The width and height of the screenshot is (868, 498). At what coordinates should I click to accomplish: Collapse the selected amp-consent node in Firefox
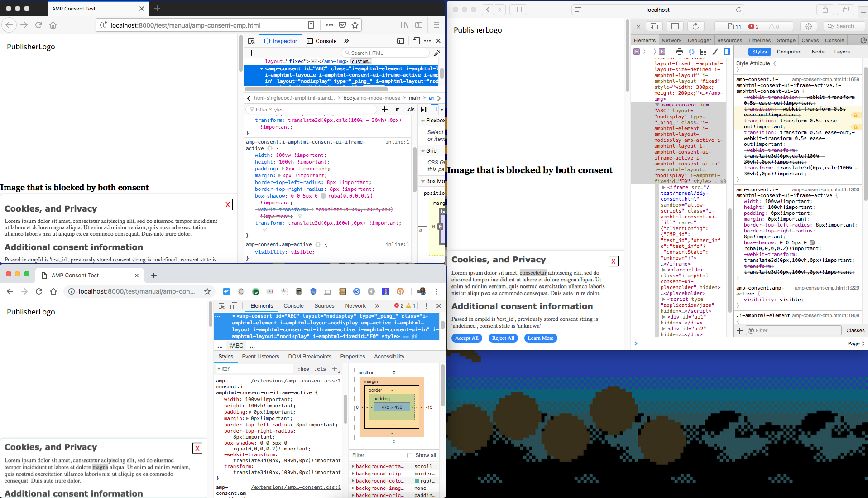(x=261, y=68)
